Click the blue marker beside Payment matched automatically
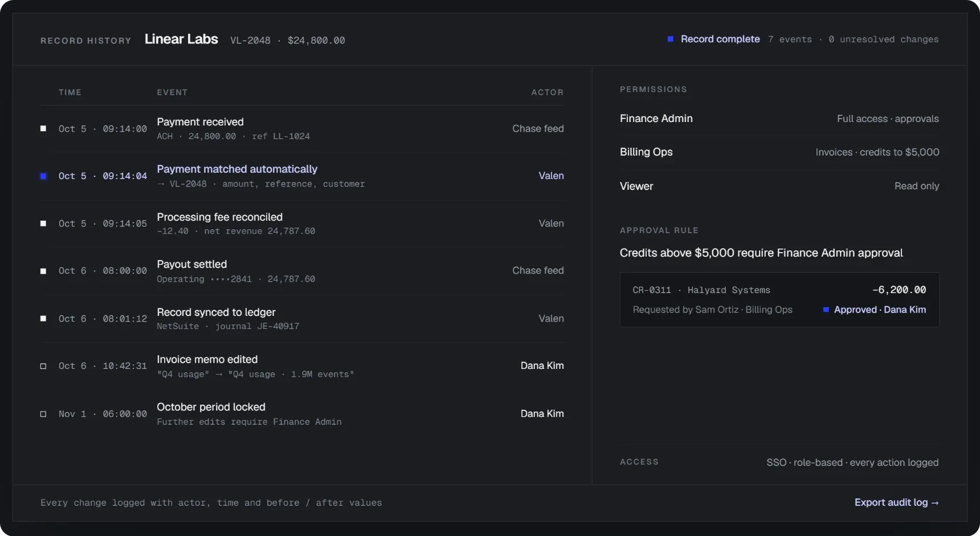This screenshot has height=536, width=980. (x=43, y=176)
